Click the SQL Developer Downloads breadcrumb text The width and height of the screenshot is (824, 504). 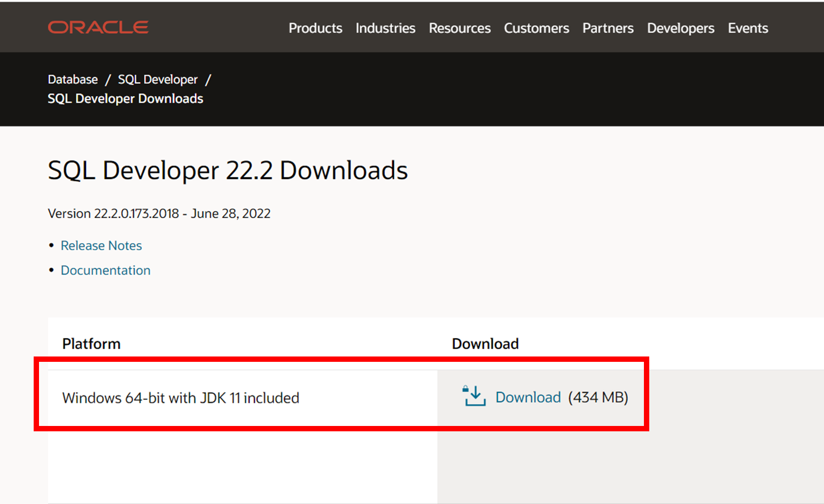pos(126,99)
